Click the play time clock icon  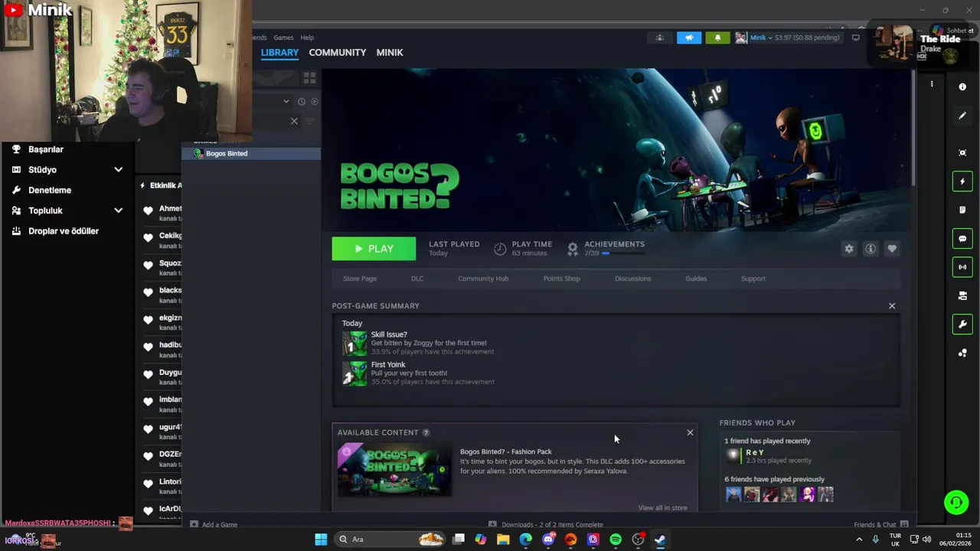(x=500, y=249)
